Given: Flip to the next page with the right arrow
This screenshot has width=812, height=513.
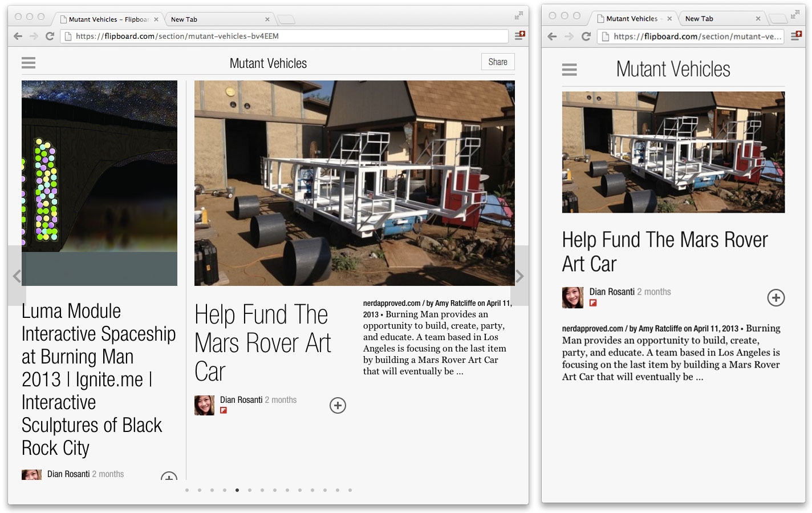Looking at the screenshot, I should coord(520,276).
